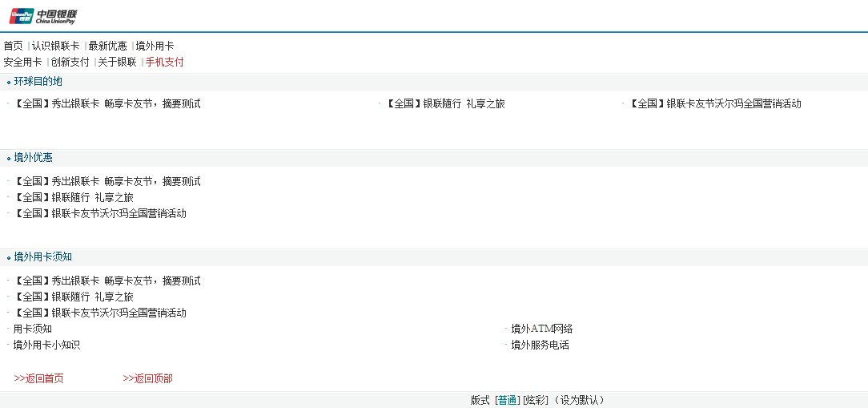Viewport: 868px width, 408px height.
Task: Open 关于银联 in the navigation
Action: pos(118,62)
